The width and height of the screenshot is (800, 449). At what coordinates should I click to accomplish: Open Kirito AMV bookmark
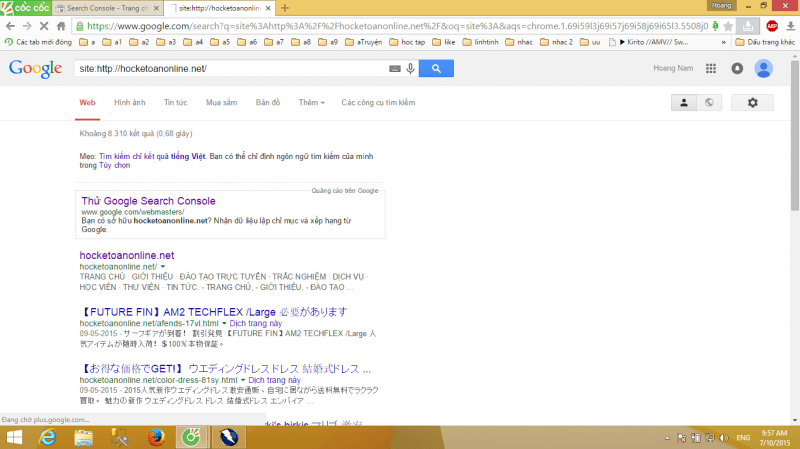(x=649, y=42)
